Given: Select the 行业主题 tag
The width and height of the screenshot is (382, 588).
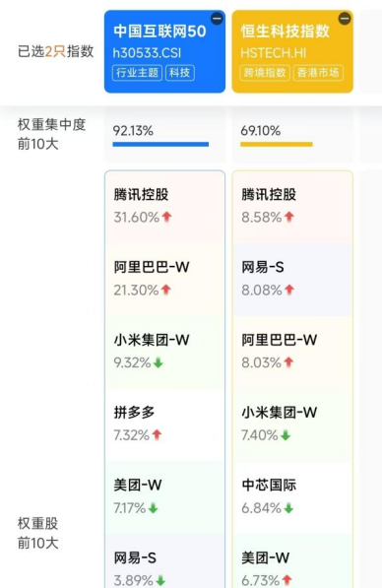Looking at the screenshot, I should [x=137, y=73].
